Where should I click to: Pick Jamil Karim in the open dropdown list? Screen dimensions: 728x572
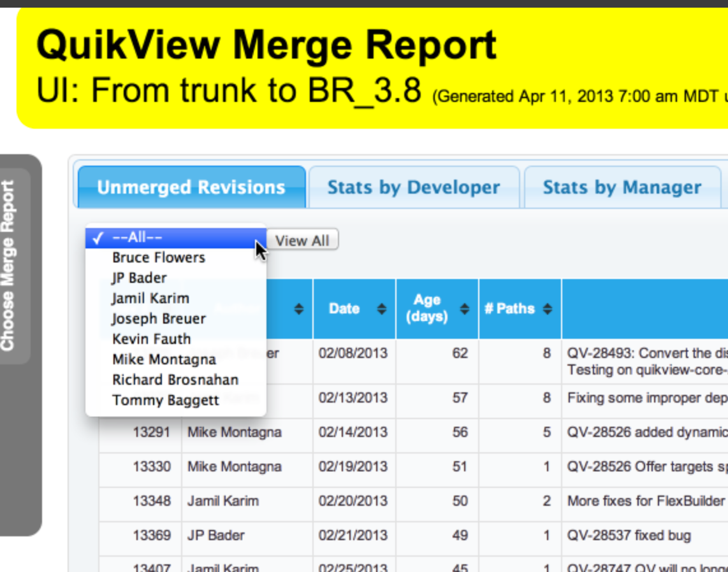[x=176, y=298]
